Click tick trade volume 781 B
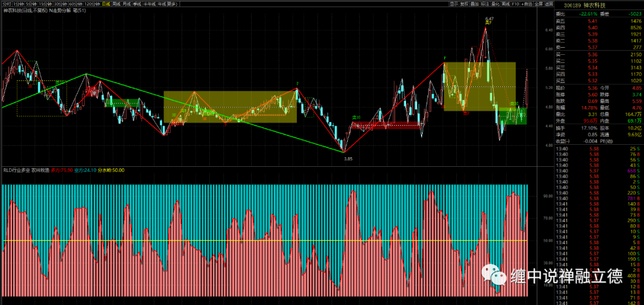The height and width of the screenshot is (305, 644). (634, 198)
